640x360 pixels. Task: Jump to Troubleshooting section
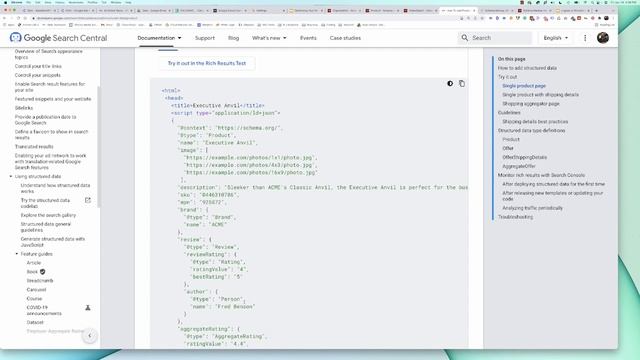coord(515,217)
